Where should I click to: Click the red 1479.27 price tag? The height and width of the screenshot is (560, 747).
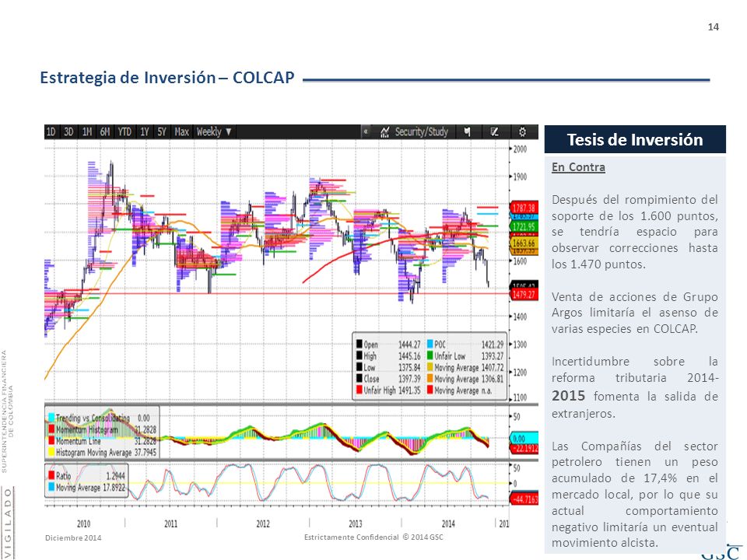pos(524,295)
